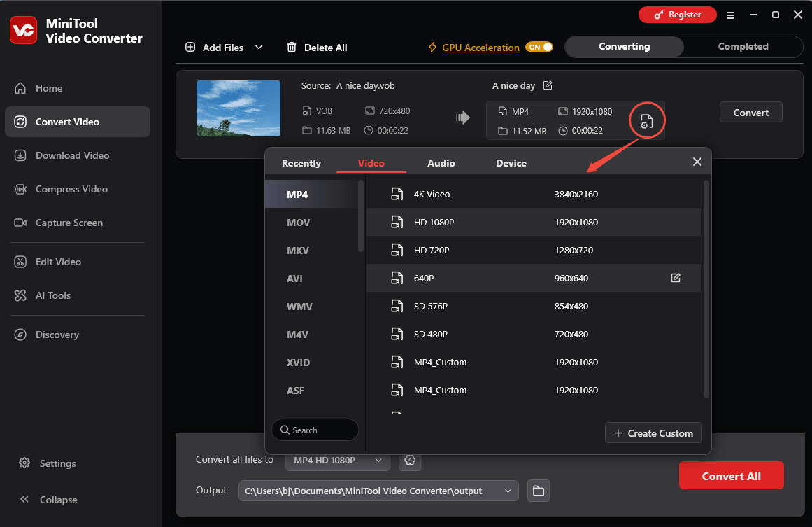This screenshot has width=812, height=527.
Task: Select the Device tab in format panel
Action: click(511, 163)
